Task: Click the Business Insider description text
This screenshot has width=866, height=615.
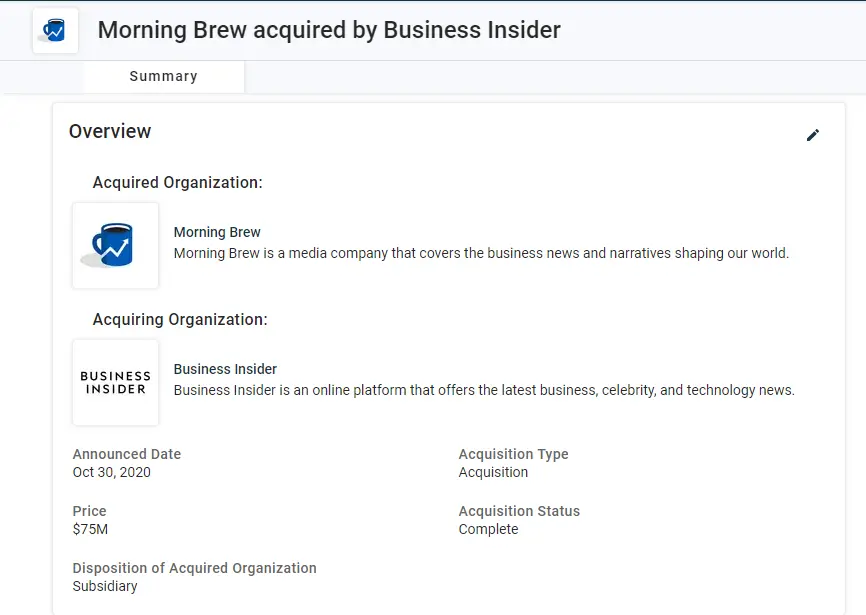Action: point(484,390)
